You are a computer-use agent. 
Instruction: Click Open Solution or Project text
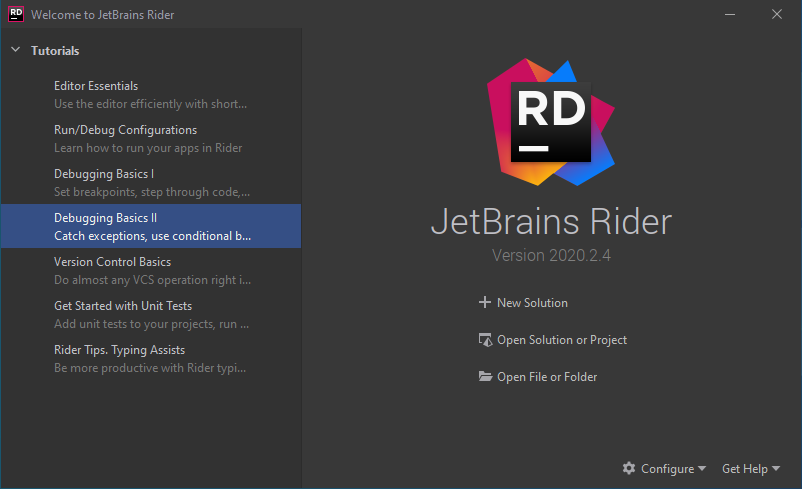pyautogui.click(x=562, y=340)
